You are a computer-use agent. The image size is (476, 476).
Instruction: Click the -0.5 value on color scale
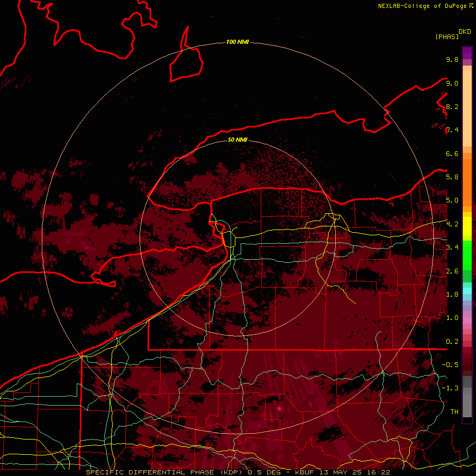pos(450,365)
